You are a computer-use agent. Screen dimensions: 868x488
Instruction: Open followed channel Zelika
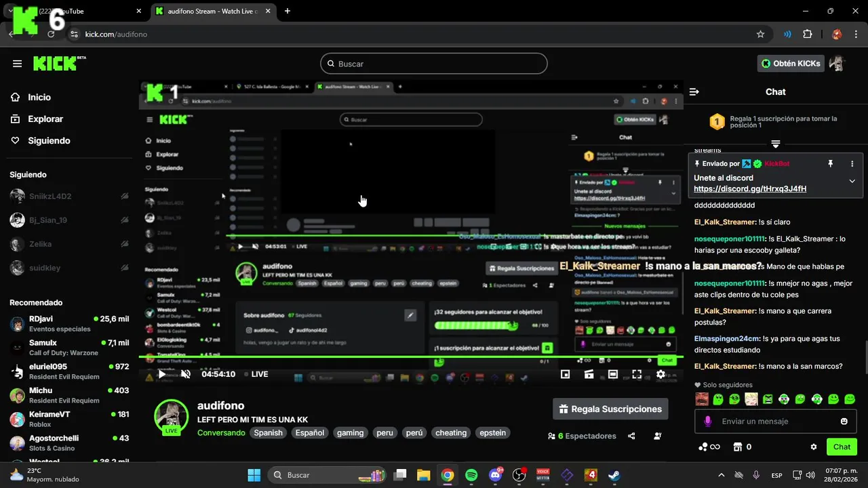(68, 244)
